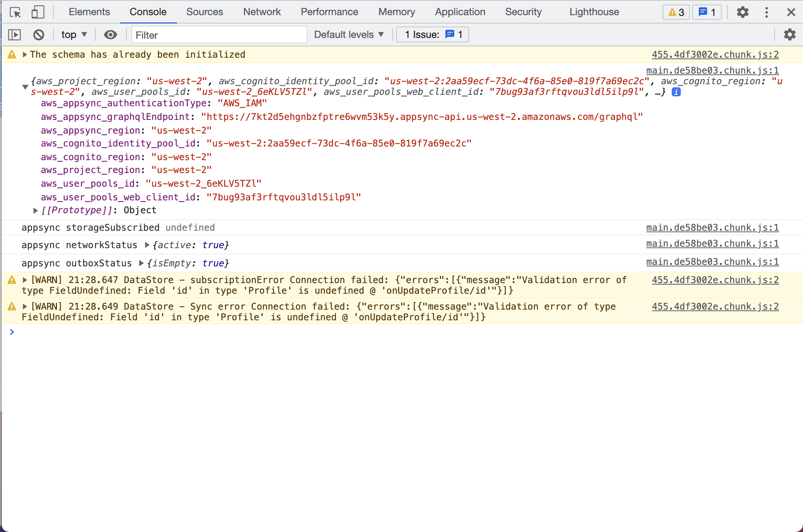Open the Default levels dropdown
Image resolution: width=803 pixels, height=532 pixels.
coord(348,35)
